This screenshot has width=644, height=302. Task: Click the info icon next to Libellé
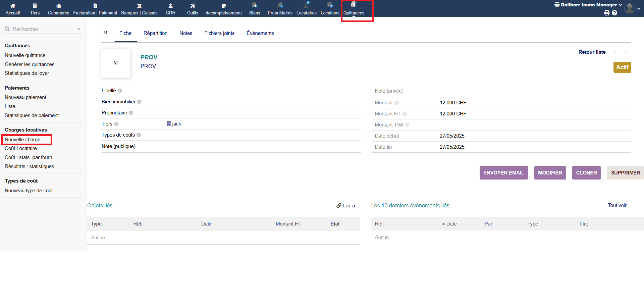120,91
